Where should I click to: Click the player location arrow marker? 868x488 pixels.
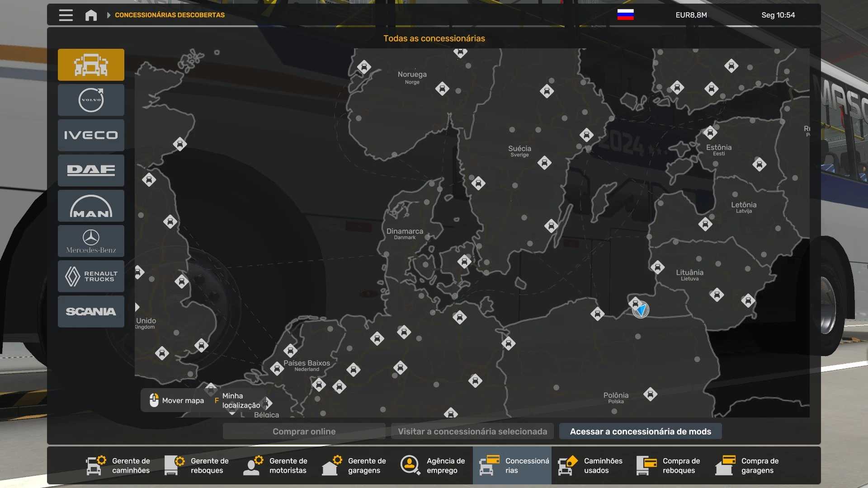[x=641, y=310]
